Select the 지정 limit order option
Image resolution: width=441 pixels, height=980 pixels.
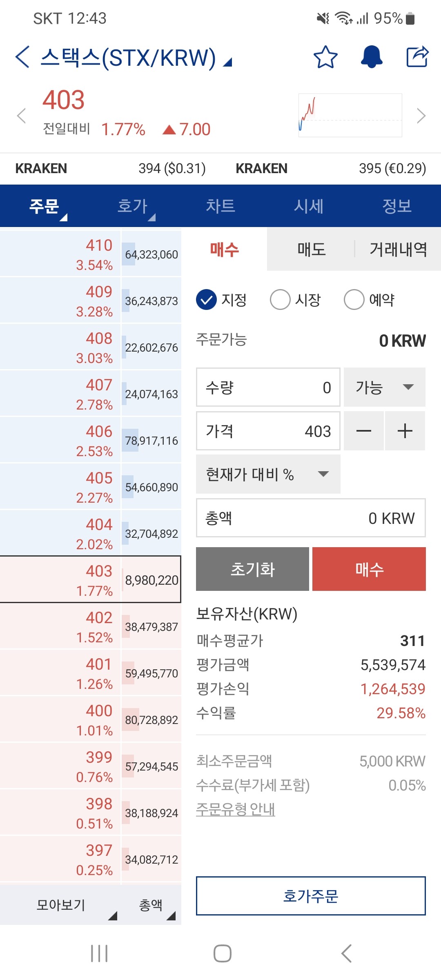click(221, 300)
